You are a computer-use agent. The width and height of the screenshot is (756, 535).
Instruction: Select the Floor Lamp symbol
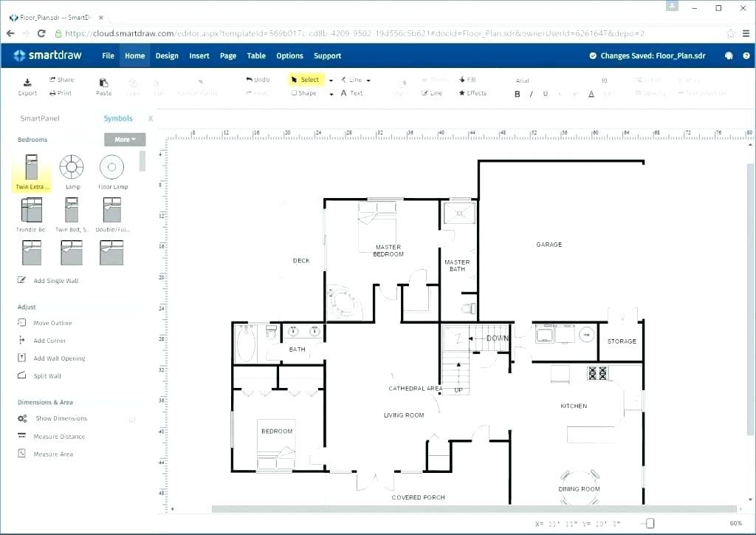(x=111, y=166)
